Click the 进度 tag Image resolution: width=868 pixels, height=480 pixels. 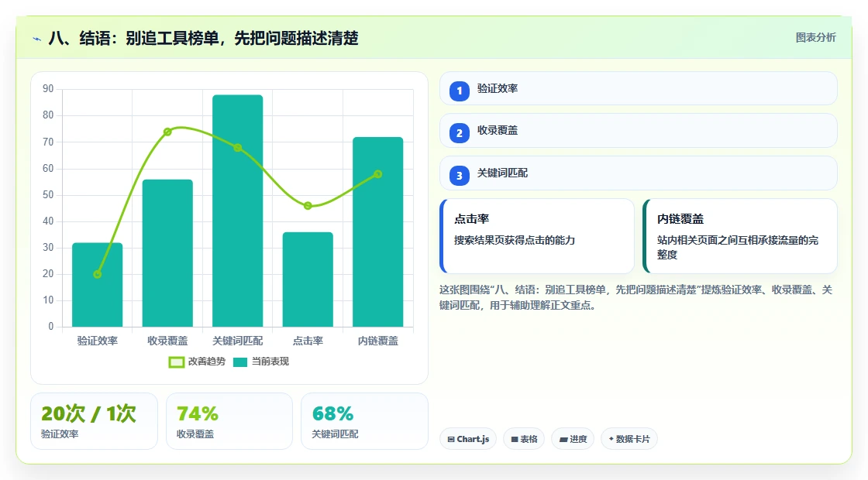click(573, 439)
